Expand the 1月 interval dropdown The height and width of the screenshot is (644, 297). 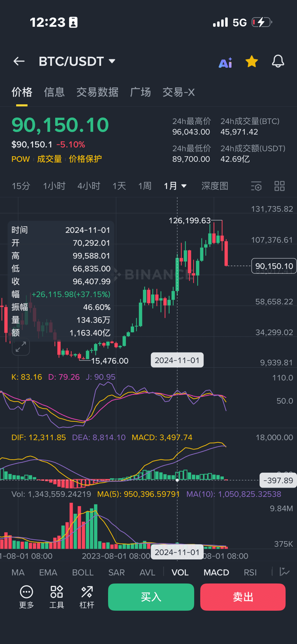pyautogui.click(x=175, y=186)
